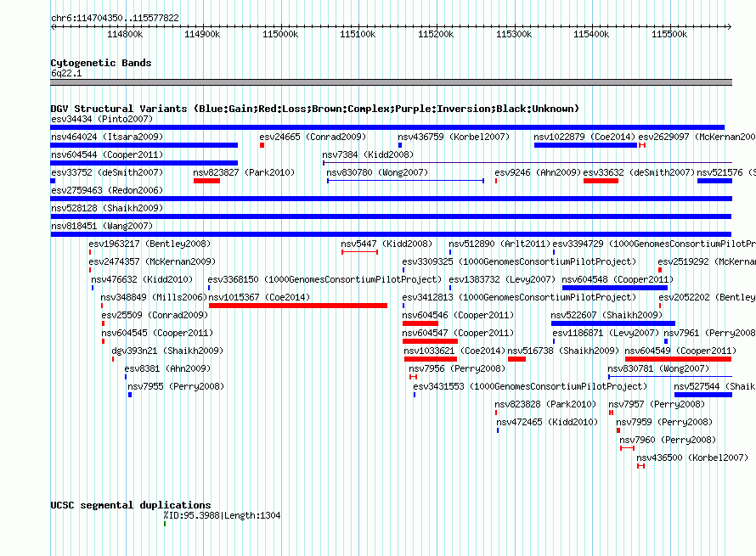Click the esv34434 (Pinto2007) variant label
The width and height of the screenshot is (756, 556).
[x=102, y=119]
